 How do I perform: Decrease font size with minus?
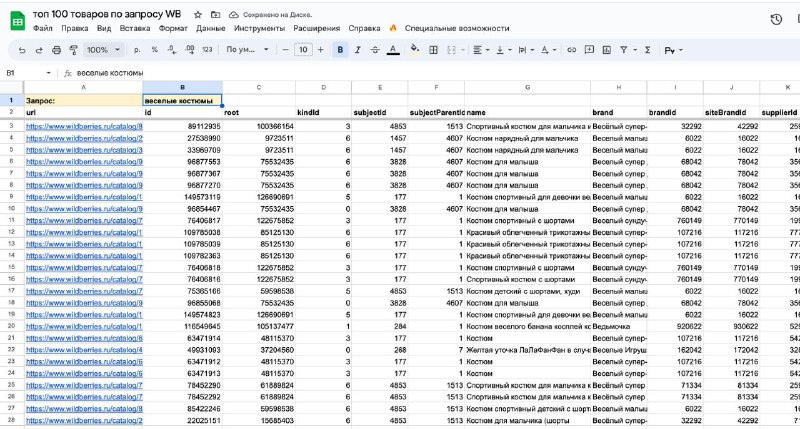click(285, 50)
